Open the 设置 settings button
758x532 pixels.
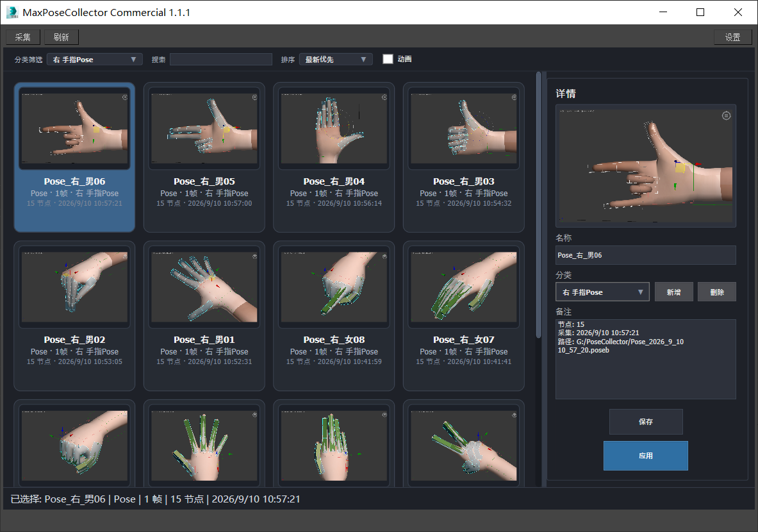tap(732, 37)
